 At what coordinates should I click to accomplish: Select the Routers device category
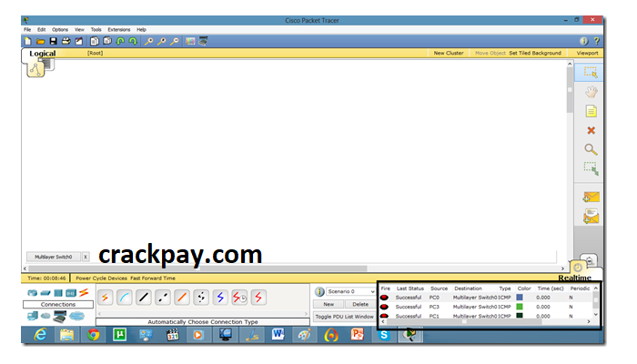pyautogui.click(x=32, y=293)
